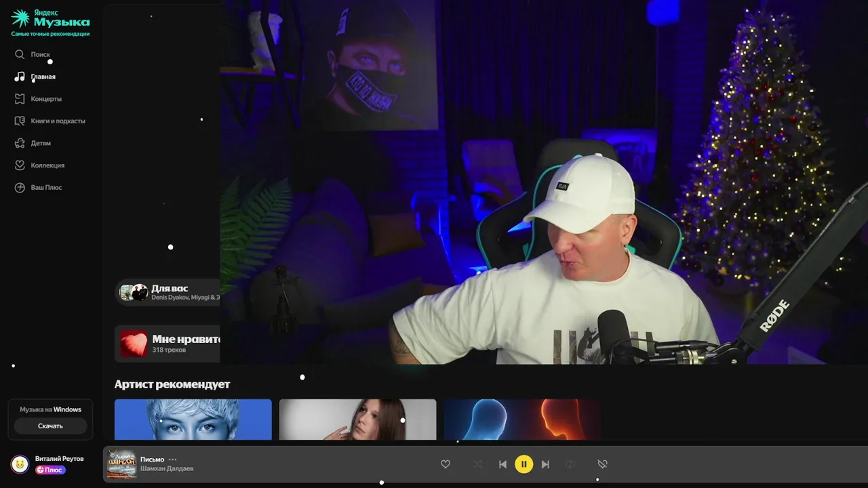
Task: Open the Коллекция section label
Action: (x=47, y=165)
